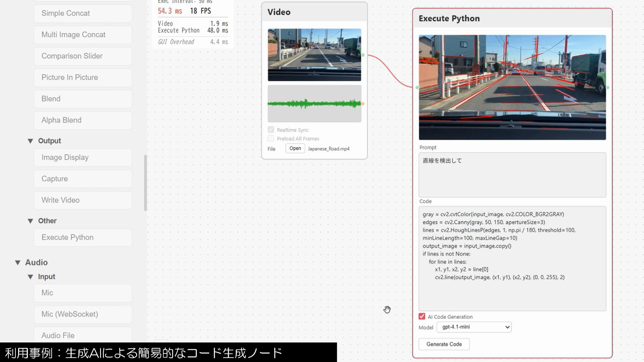Click Open button for video file
The width and height of the screenshot is (644, 362).
coord(295,148)
